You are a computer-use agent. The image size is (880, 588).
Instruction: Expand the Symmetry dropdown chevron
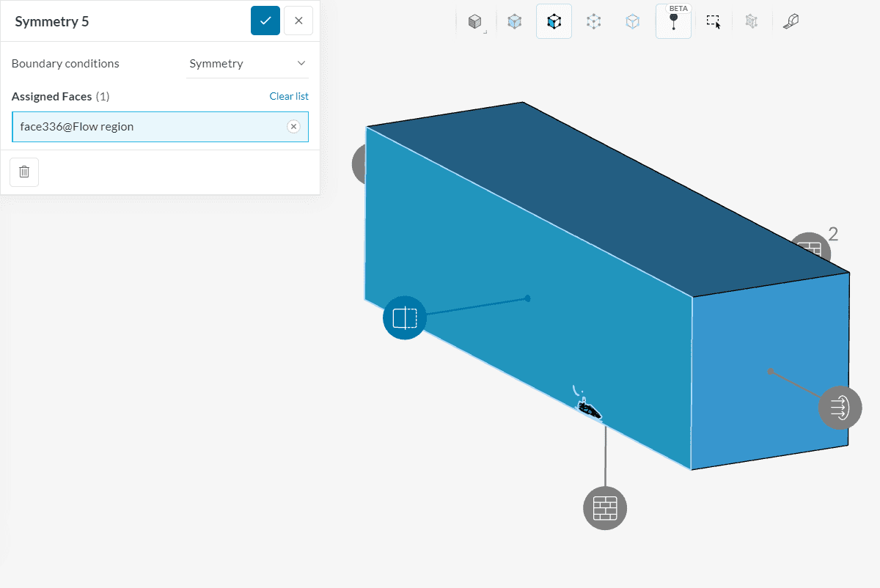(301, 64)
